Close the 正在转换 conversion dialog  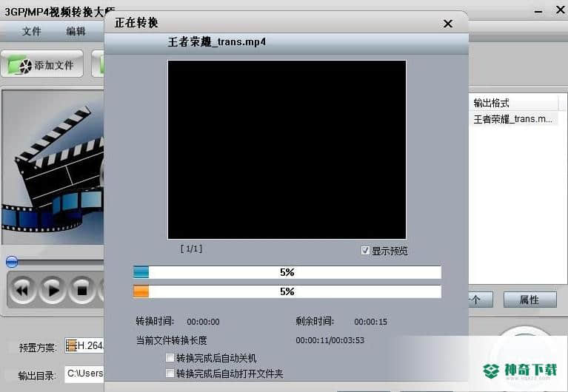[448, 24]
